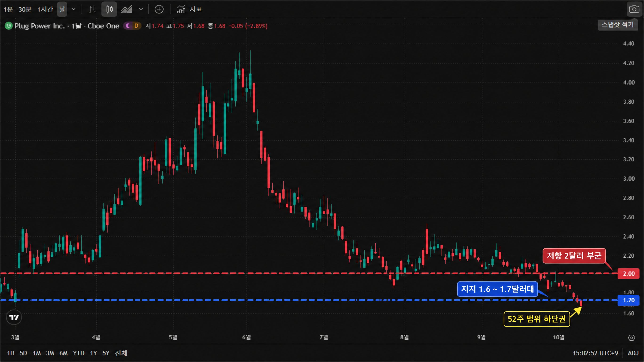Click the 6월 time axis label
This screenshot has width=644, height=362.
point(246,337)
